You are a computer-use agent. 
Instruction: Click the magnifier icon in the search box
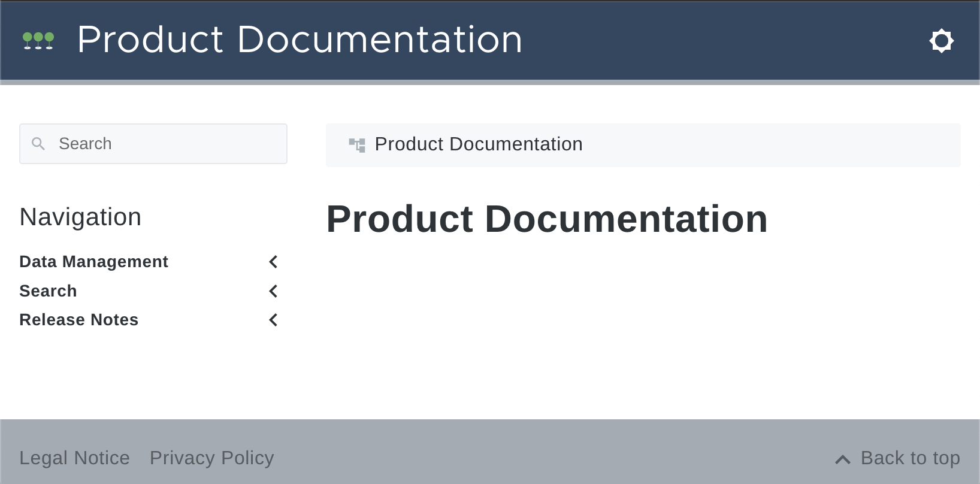(x=38, y=144)
